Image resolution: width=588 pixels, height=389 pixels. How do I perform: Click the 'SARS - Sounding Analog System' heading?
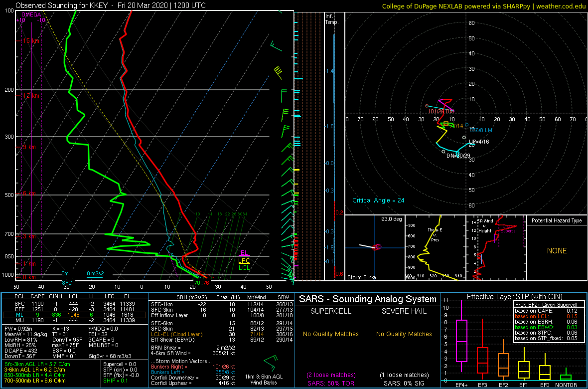coord(368,299)
